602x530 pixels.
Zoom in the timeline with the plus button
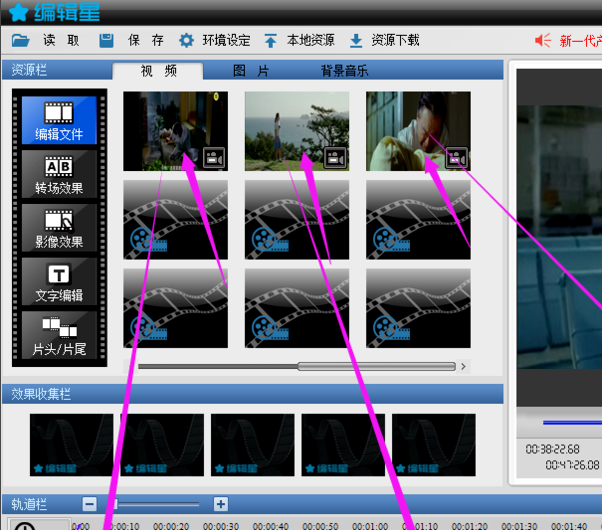(x=221, y=504)
